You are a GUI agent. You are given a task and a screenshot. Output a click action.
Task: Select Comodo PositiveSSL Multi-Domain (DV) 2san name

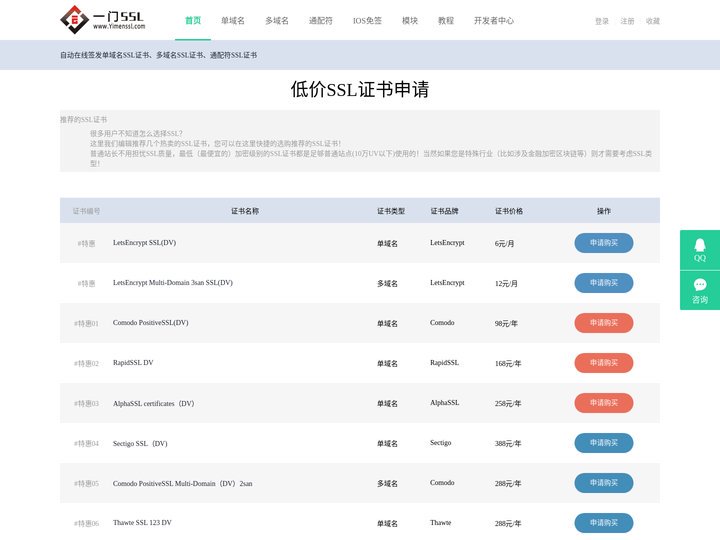182,484
